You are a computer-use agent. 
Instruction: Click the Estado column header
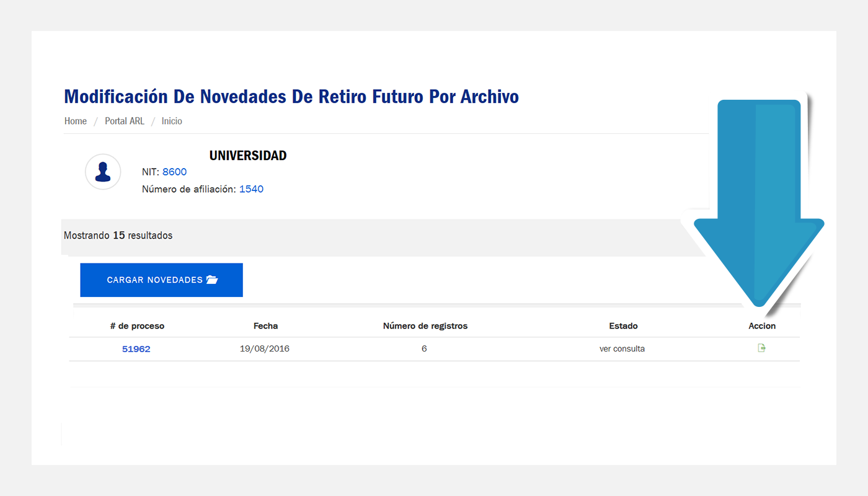pyautogui.click(x=623, y=326)
